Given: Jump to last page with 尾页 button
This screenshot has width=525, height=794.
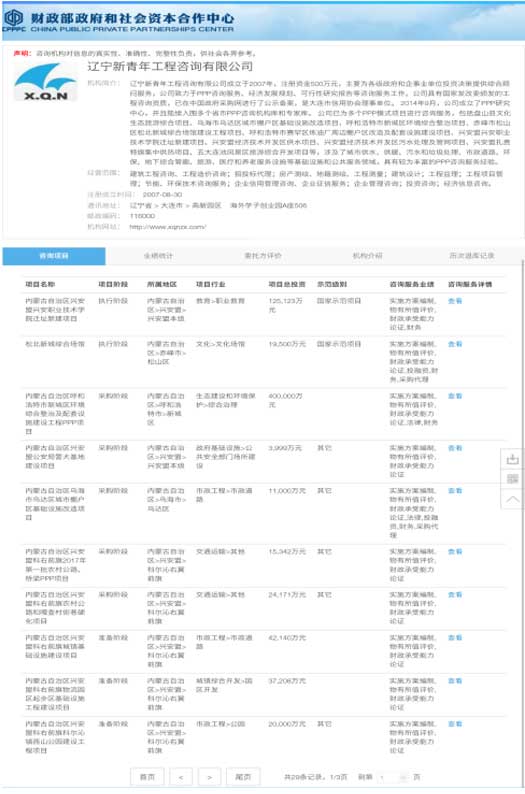Looking at the screenshot, I should (x=243, y=777).
